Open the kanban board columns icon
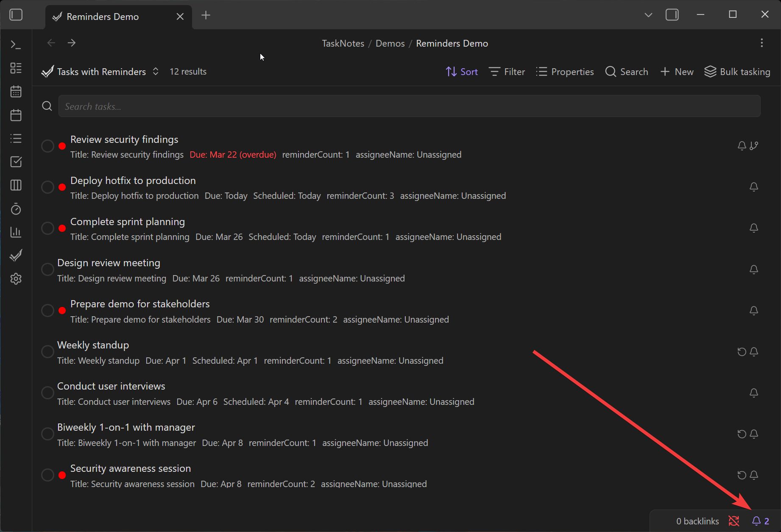 point(16,185)
